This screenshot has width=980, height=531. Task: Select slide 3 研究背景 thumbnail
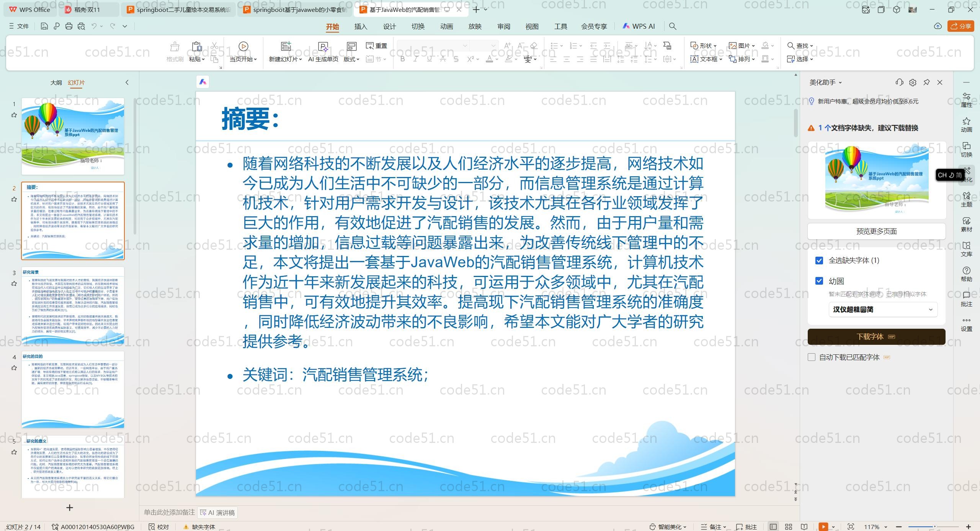pos(73,305)
